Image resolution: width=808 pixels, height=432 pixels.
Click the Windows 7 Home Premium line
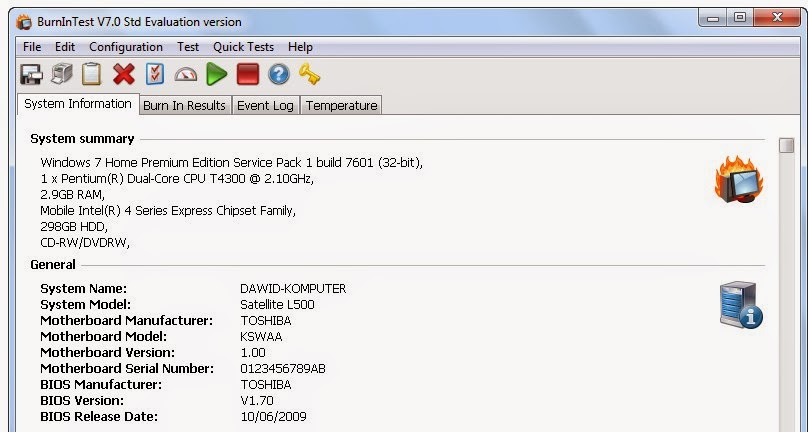pyautogui.click(x=231, y=162)
